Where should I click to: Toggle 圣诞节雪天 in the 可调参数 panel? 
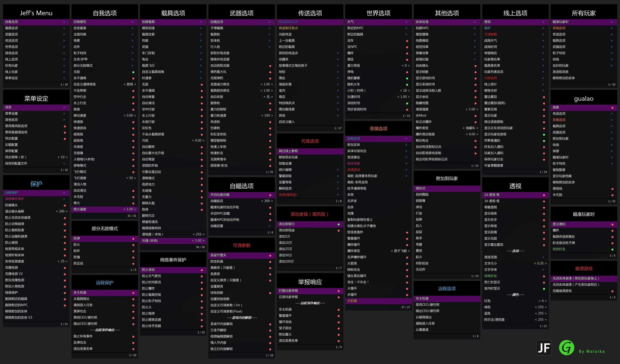point(270,256)
